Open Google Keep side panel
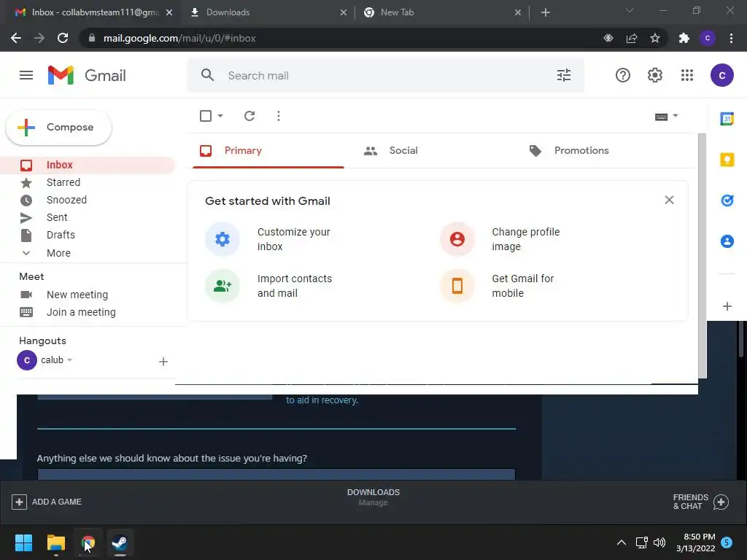Screen dimensions: 747x560 click(x=727, y=160)
